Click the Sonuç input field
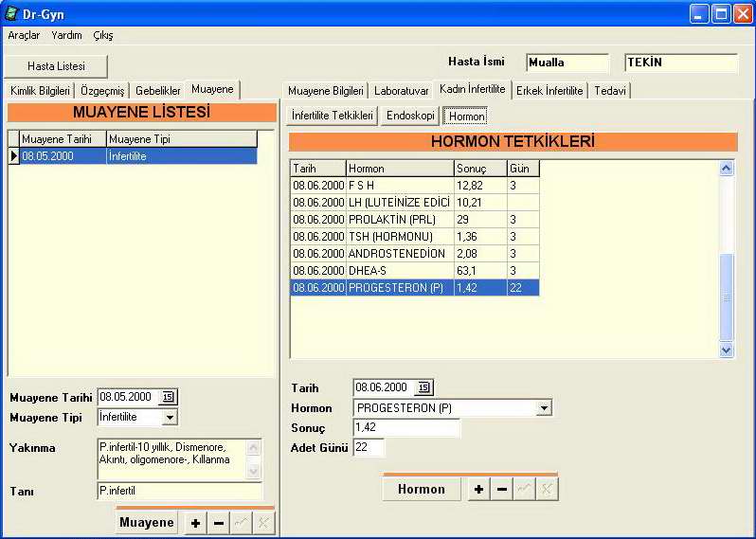 tap(406, 428)
